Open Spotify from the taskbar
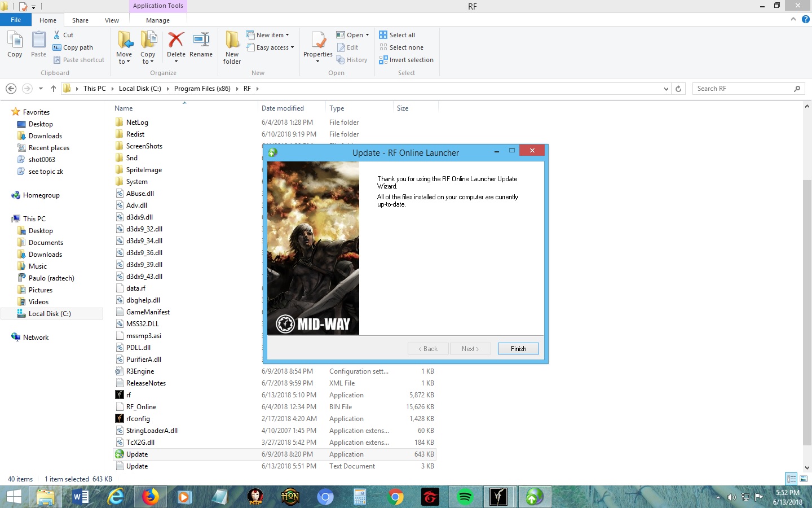The width and height of the screenshot is (812, 508). coord(465,497)
